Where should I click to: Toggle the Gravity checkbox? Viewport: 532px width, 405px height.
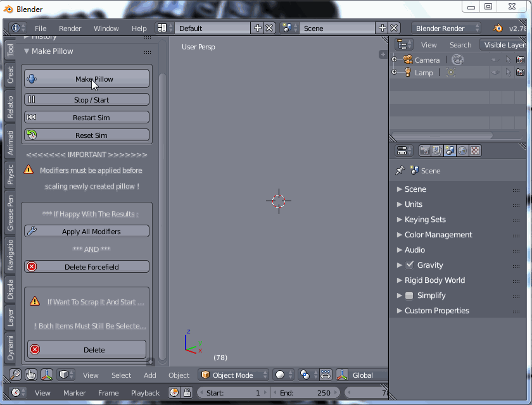click(x=409, y=265)
